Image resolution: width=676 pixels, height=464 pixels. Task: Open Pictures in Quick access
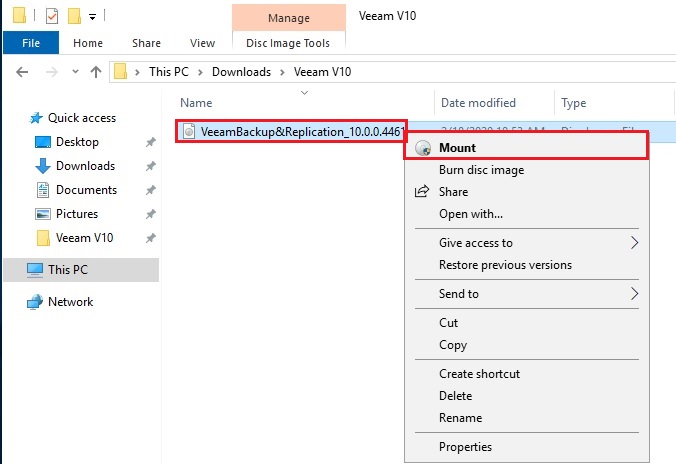pyautogui.click(x=77, y=214)
